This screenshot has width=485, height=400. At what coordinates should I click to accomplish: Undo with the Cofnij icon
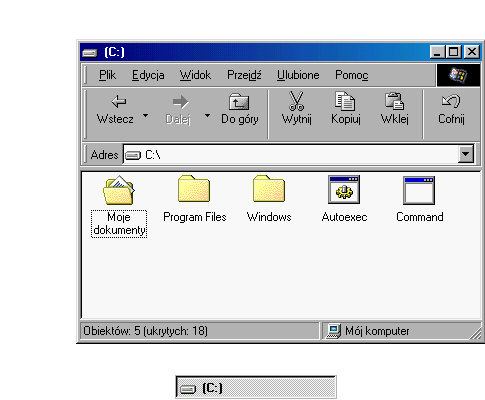coord(451,101)
